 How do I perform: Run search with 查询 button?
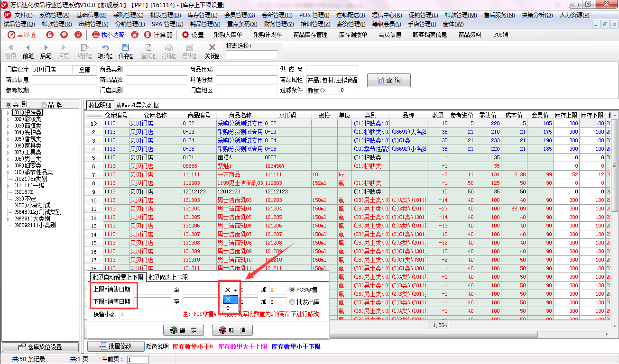[x=389, y=80]
